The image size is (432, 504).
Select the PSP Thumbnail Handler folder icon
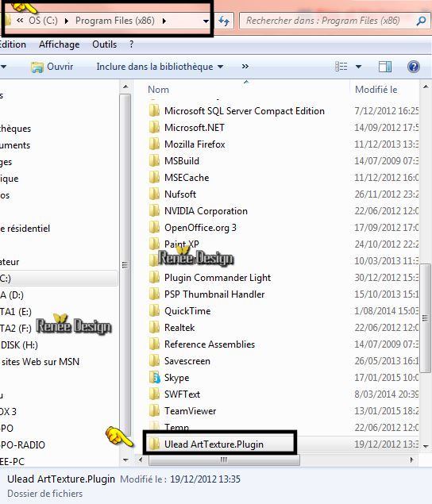(x=154, y=294)
